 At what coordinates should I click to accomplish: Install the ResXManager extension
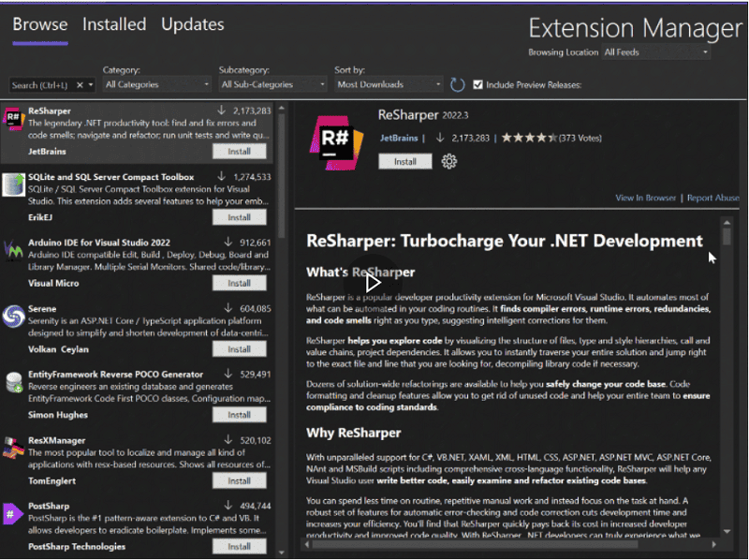(x=240, y=480)
